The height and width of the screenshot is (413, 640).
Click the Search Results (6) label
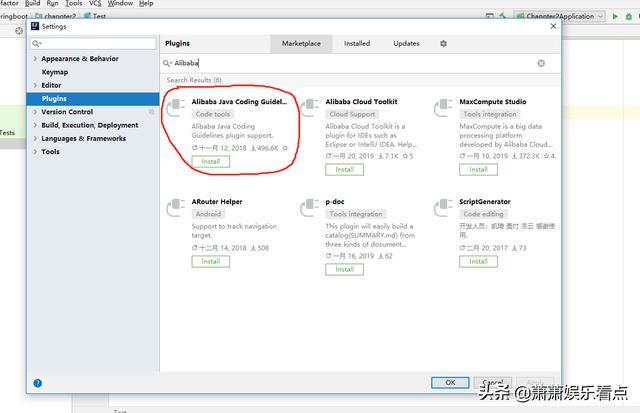tap(194, 80)
